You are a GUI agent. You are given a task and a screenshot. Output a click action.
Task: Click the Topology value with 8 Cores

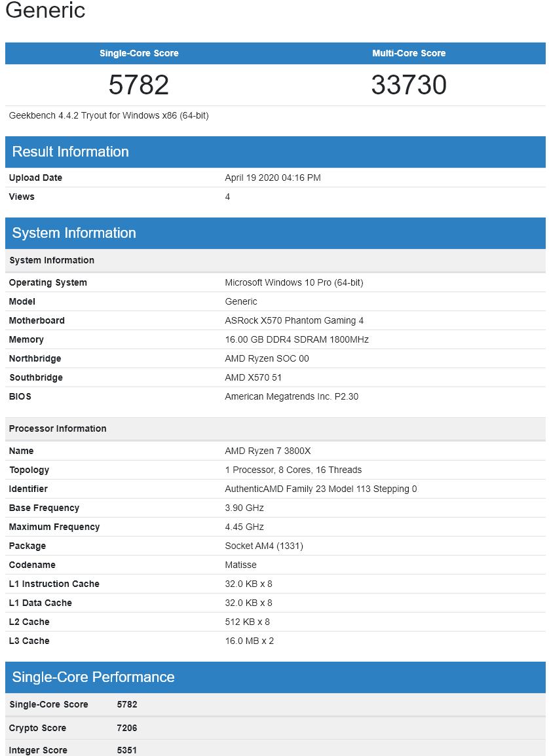click(293, 470)
